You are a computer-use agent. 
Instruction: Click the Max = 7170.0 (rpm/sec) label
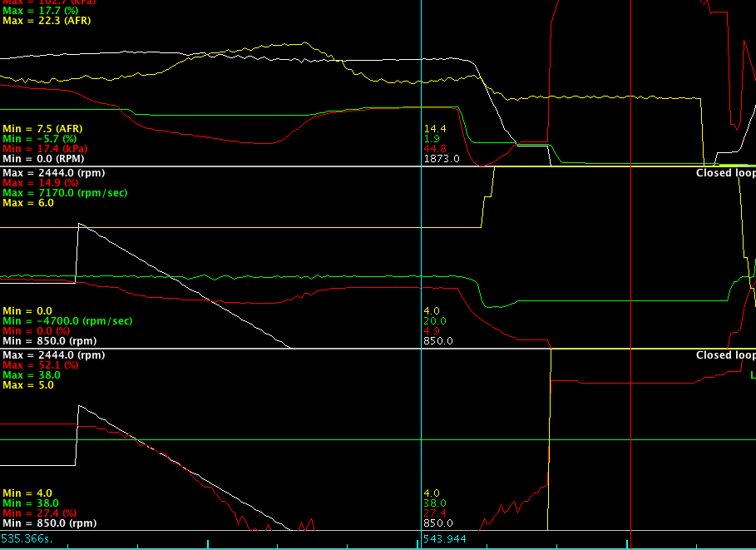click(x=65, y=192)
